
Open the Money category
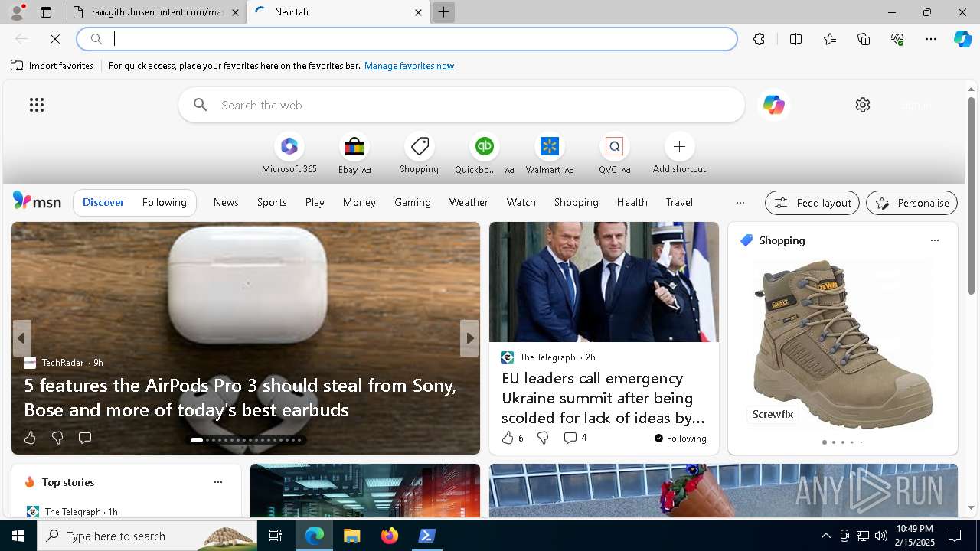coord(359,202)
